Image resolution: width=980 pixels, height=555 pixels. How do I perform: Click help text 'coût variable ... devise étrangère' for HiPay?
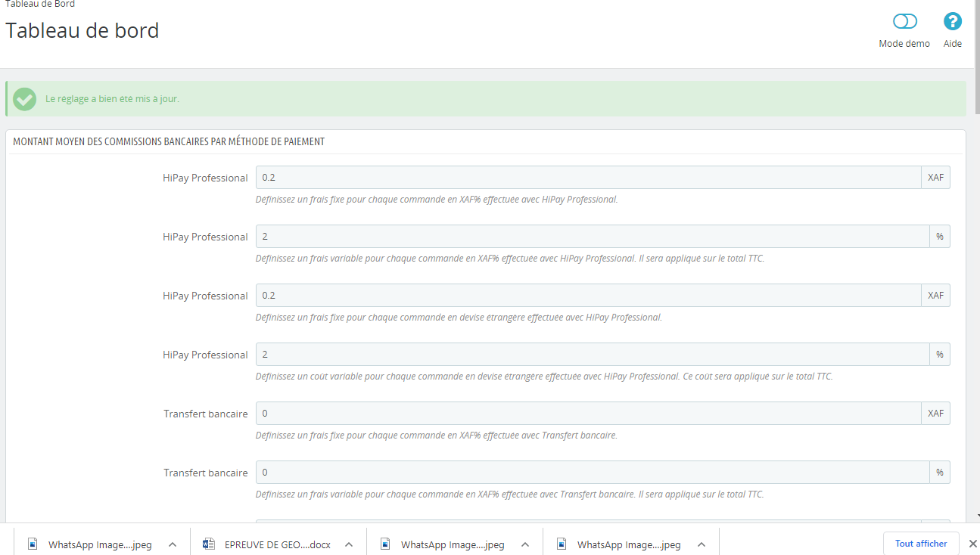point(544,377)
